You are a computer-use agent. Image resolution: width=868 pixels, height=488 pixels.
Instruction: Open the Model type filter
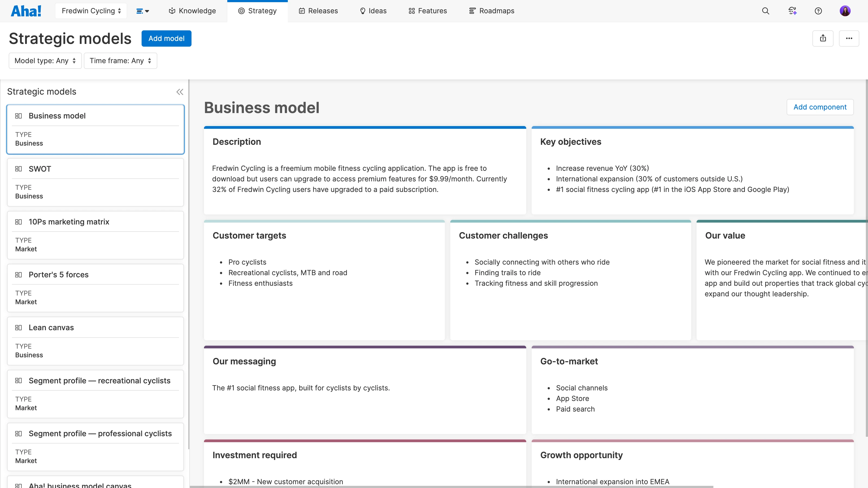point(45,61)
